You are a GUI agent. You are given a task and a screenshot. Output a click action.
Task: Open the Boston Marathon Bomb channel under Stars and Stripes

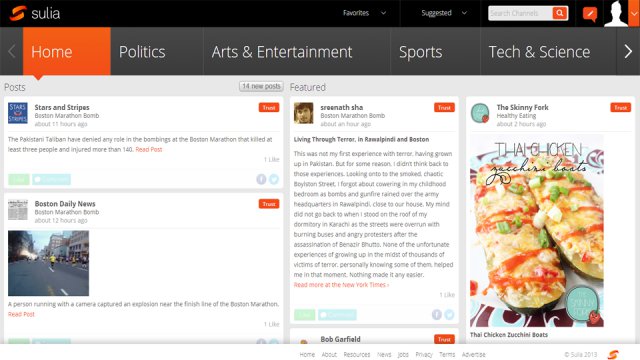tap(67, 116)
